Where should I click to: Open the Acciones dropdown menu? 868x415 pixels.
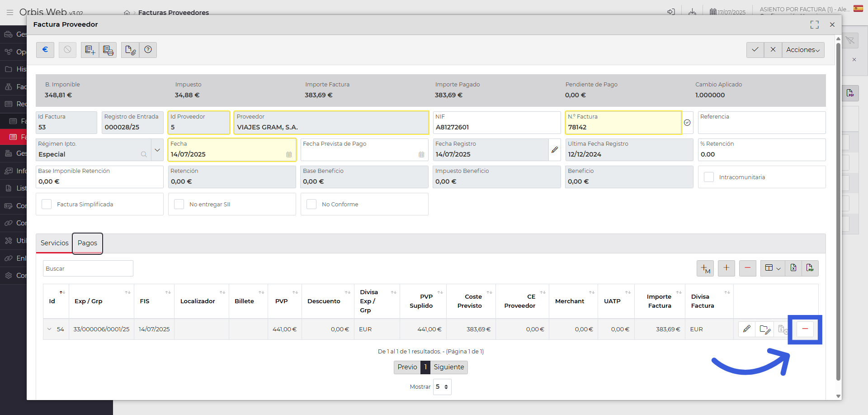click(803, 50)
